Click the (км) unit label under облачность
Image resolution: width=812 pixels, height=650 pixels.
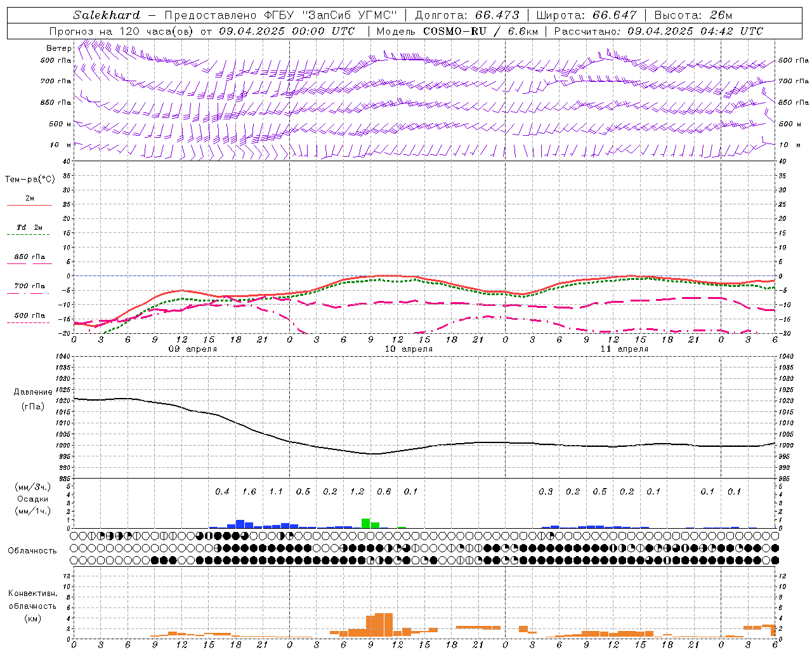click(x=32, y=618)
